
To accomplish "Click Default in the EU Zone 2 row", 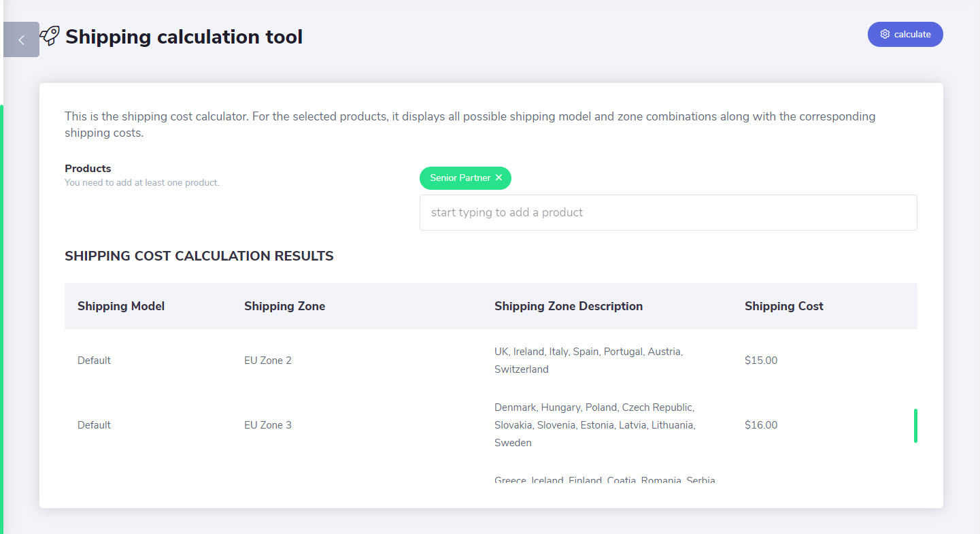I will tap(94, 361).
